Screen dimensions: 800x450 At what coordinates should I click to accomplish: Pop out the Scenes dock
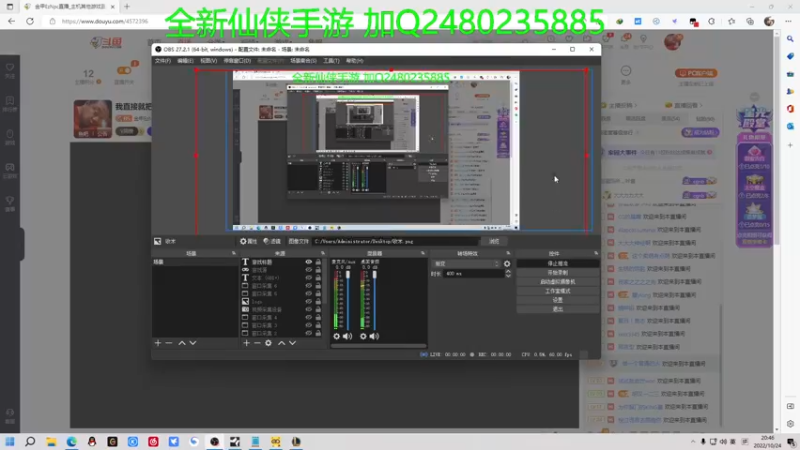[234, 253]
